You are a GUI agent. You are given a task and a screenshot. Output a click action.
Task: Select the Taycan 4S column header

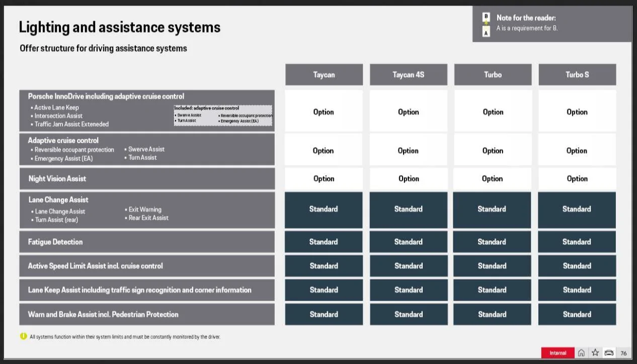coord(409,74)
